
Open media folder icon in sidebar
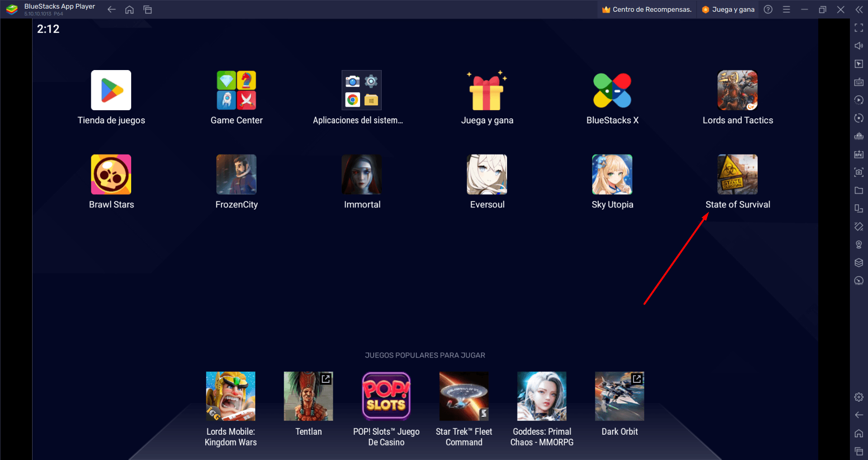[859, 191]
